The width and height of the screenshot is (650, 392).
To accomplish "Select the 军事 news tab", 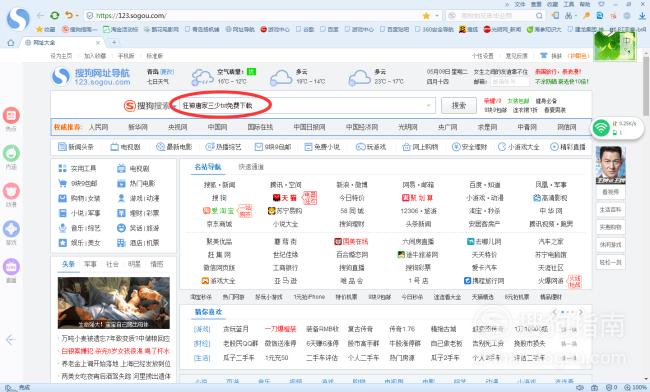I will point(90,264).
